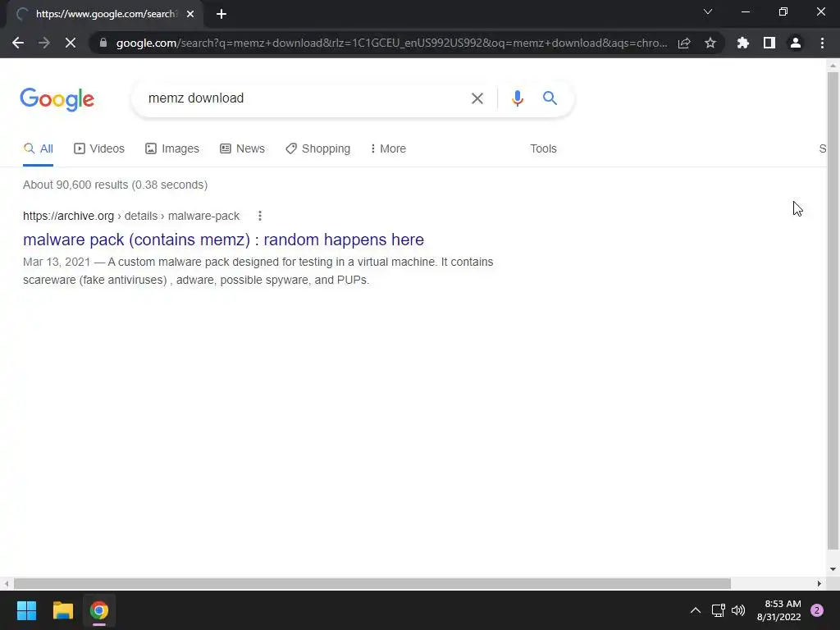Click the address bar URL
The width and height of the screenshot is (840, 630).
pyautogui.click(x=391, y=43)
